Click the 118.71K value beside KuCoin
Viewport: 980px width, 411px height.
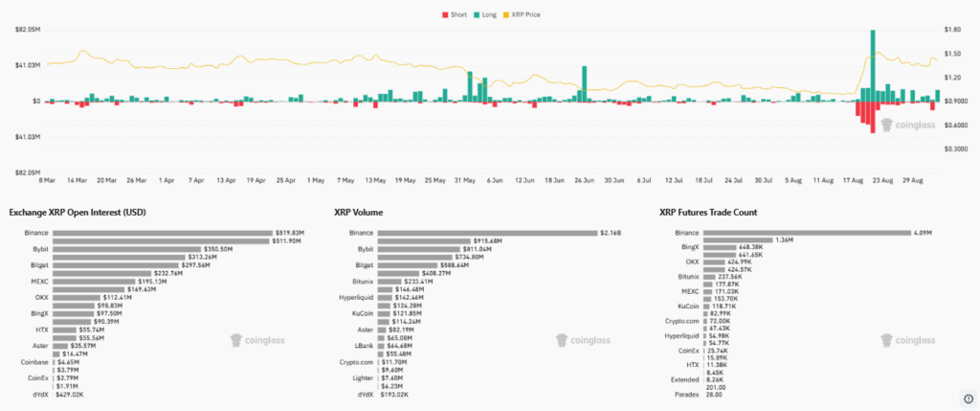point(725,306)
